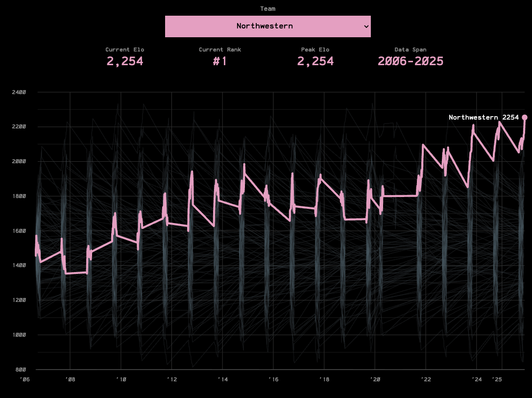Image resolution: width=532 pixels, height=398 pixels.
Task: Click the Northwestern 2254 endpoint dot
Action: click(x=525, y=117)
